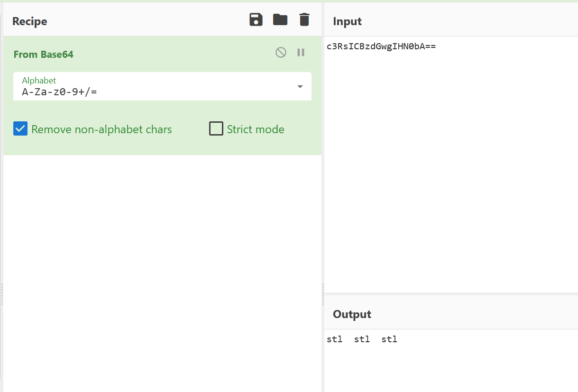The height and width of the screenshot is (392, 578).
Task: Enable the Strict mode checkbox
Action: point(216,129)
